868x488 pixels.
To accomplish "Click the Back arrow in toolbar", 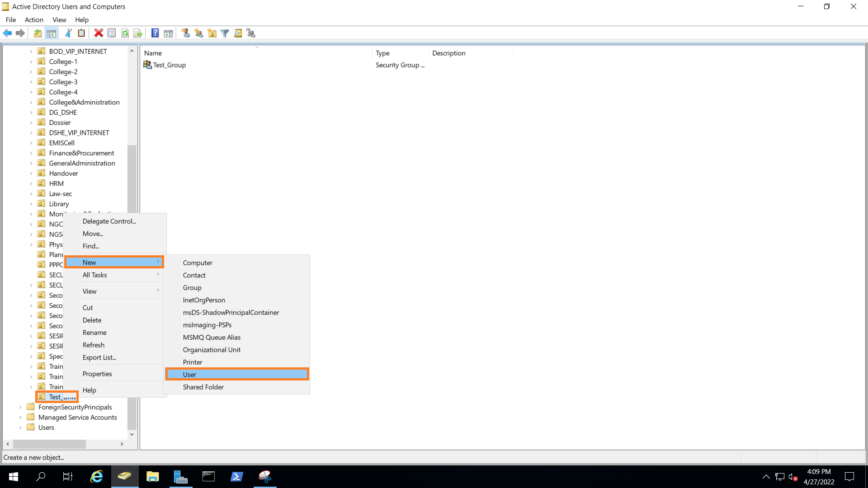I will pyautogui.click(x=7, y=33).
